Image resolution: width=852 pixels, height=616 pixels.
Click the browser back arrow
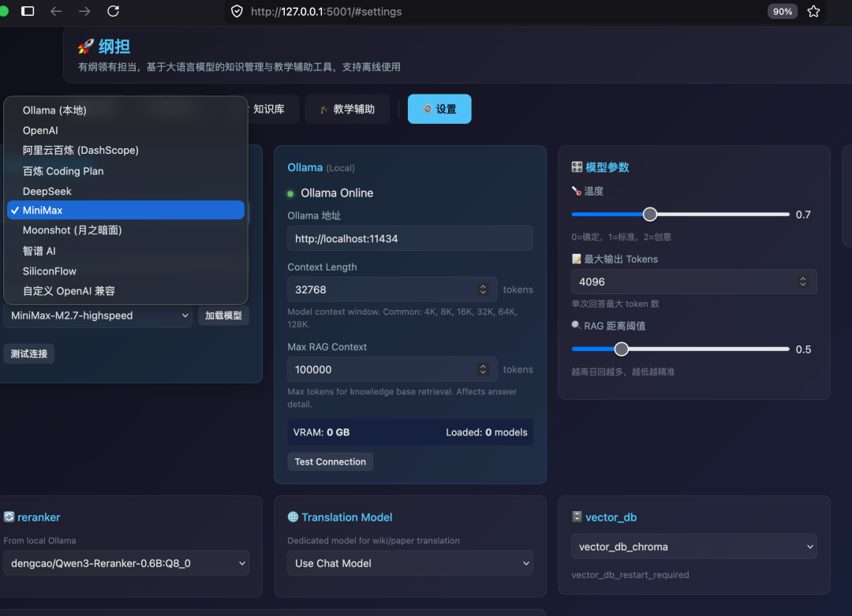tap(56, 11)
